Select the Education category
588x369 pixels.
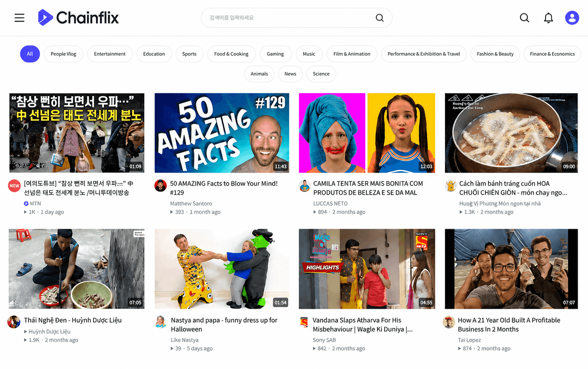[x=154, y=54]
